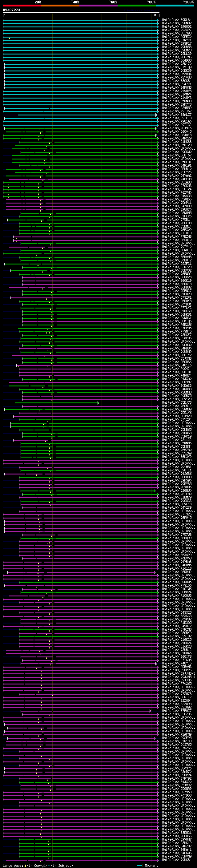Select the UniRef100_C1MK88 hit

coord(176,142)
